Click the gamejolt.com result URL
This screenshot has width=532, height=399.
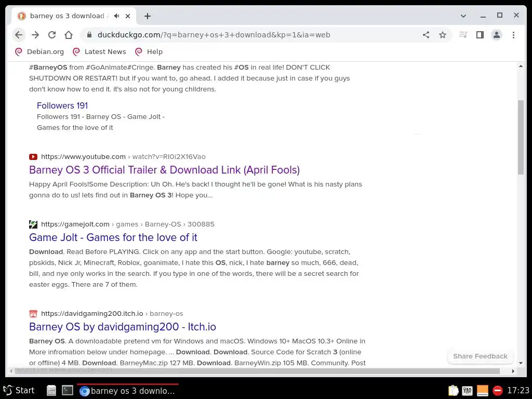click(128, 224)
